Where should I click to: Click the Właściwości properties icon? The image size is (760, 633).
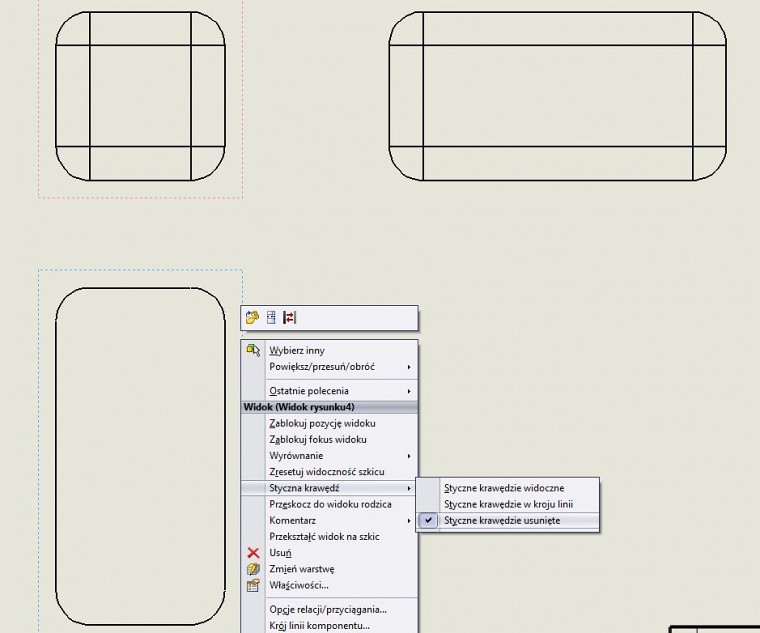point(253,585)
